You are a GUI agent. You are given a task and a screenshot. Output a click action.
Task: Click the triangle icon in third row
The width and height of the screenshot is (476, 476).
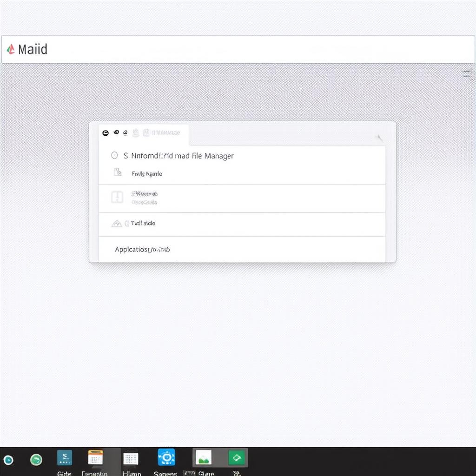coord(117,224)
